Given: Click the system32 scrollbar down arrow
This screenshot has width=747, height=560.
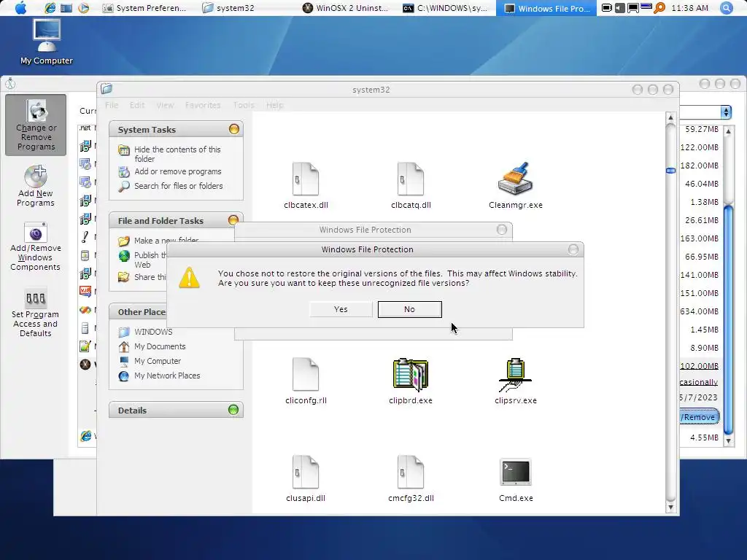Looking at the screenshot, I should click(x=671, y=507).
